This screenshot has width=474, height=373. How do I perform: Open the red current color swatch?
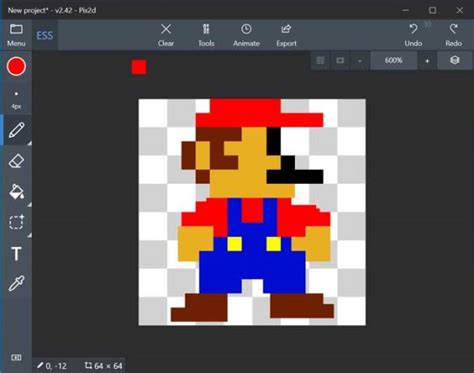pyautogui.click(x=16, y=66)
